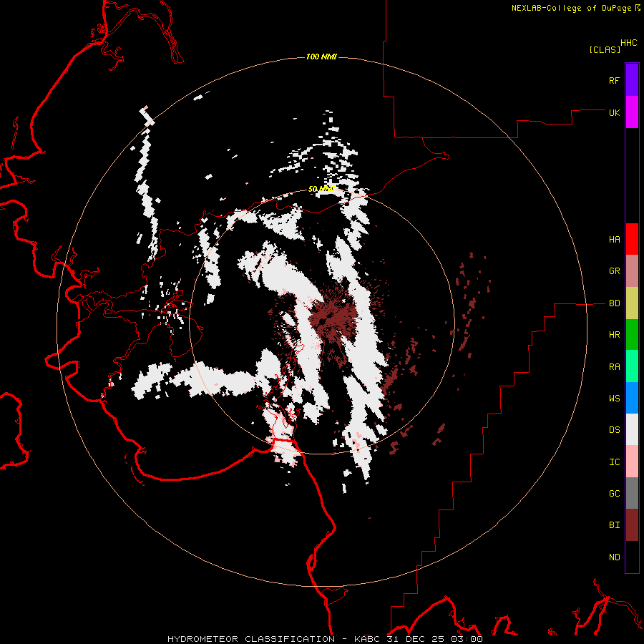Click the NEXLAB-College of DuPage credit text
The image size is (644, 644).
(x=571, y=8)
